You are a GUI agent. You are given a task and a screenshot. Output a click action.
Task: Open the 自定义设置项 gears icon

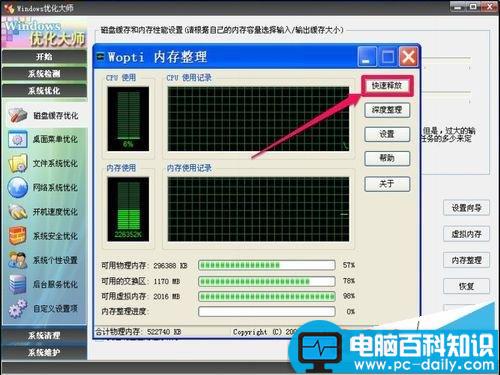[18, 308]
